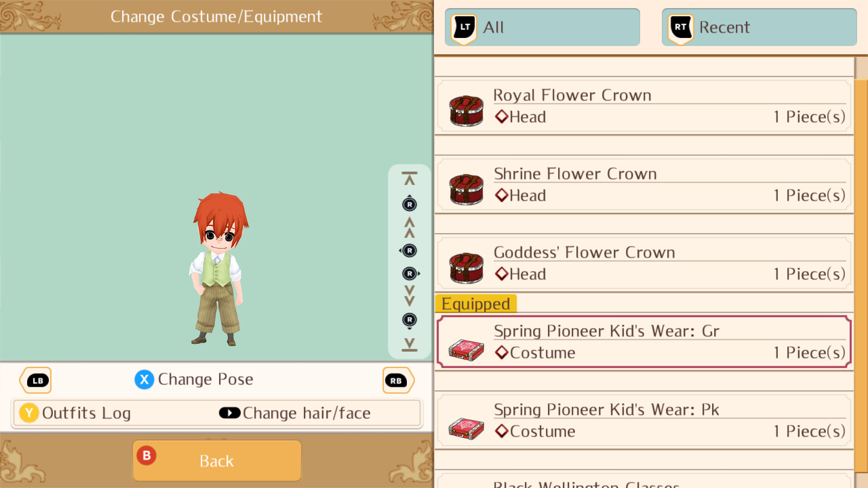Switch to the All filter tab
Screen dimensions: 868x488
point(542,27)
